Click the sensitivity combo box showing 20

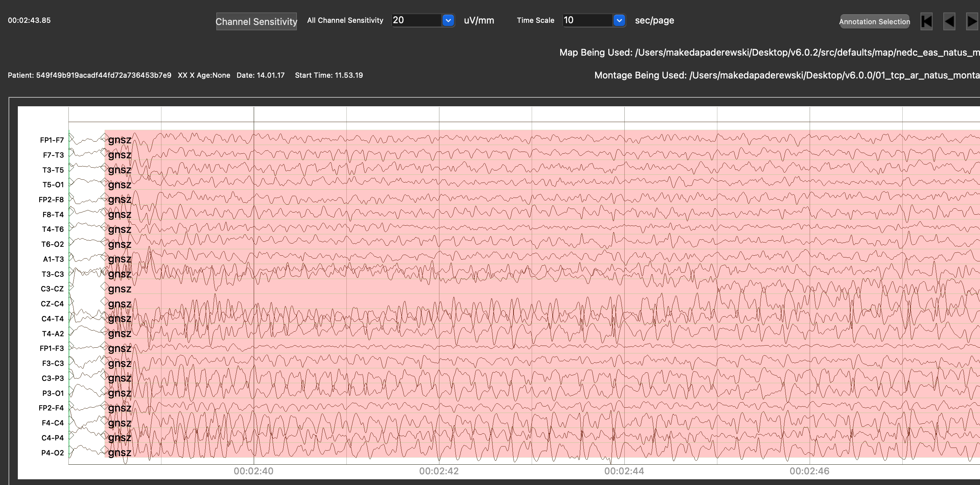tap(416, 20)
